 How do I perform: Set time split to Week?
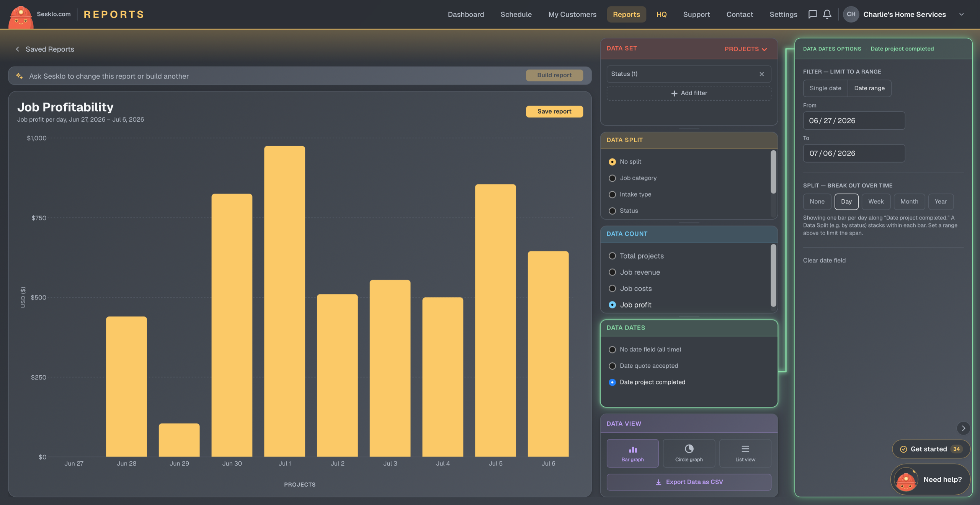coord(875,202)
